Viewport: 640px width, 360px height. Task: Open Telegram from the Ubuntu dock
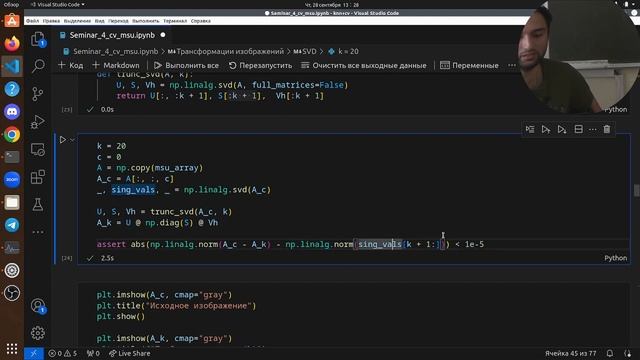tap(12, 225)
